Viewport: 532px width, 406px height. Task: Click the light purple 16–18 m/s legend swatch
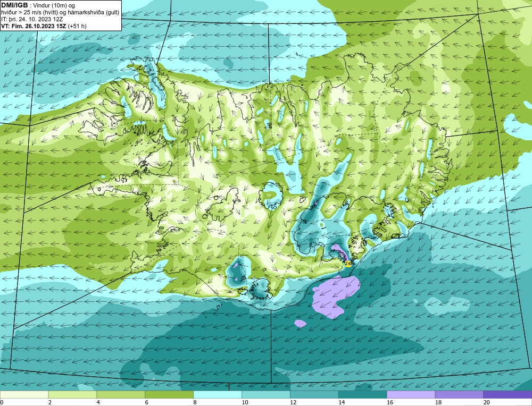411,394
